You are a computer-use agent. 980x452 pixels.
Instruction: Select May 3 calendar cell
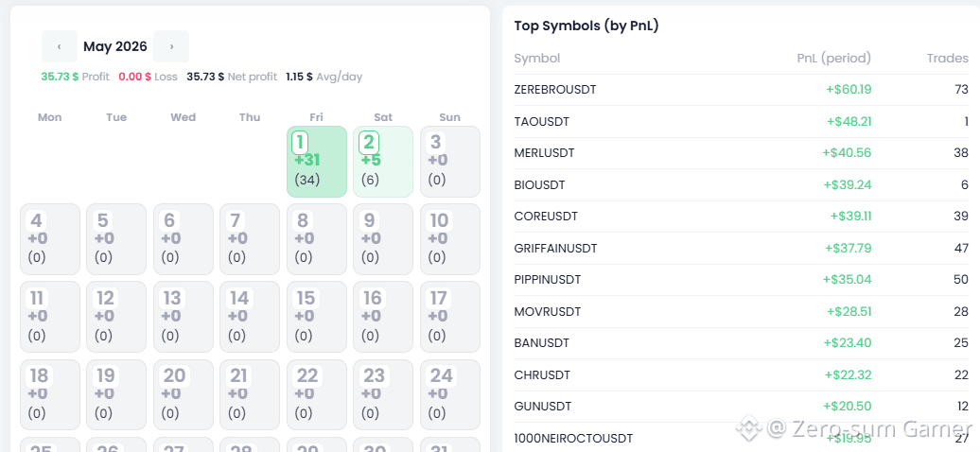pyautogui.click(x=450, y=162)
